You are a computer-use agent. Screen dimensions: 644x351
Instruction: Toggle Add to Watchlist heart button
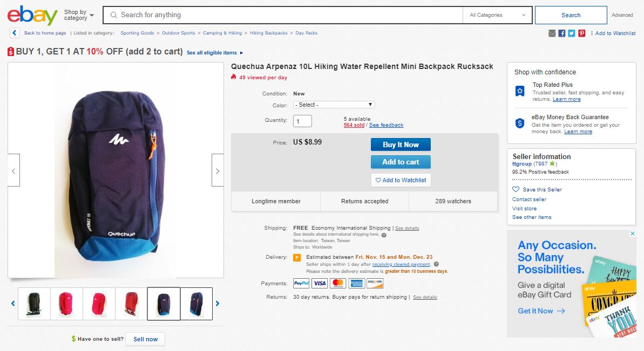tap(401, 180)
